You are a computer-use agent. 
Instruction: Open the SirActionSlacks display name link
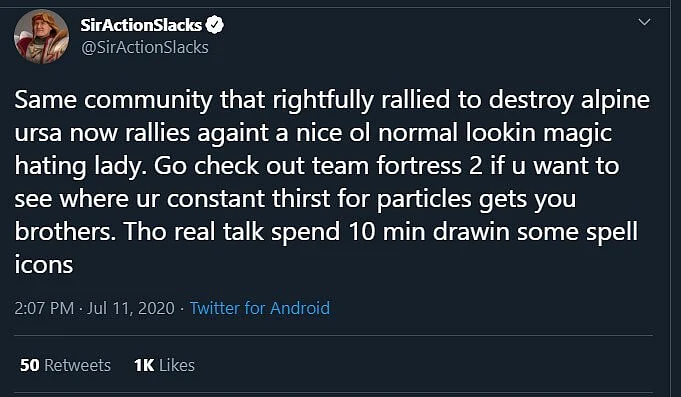(141, 25)
